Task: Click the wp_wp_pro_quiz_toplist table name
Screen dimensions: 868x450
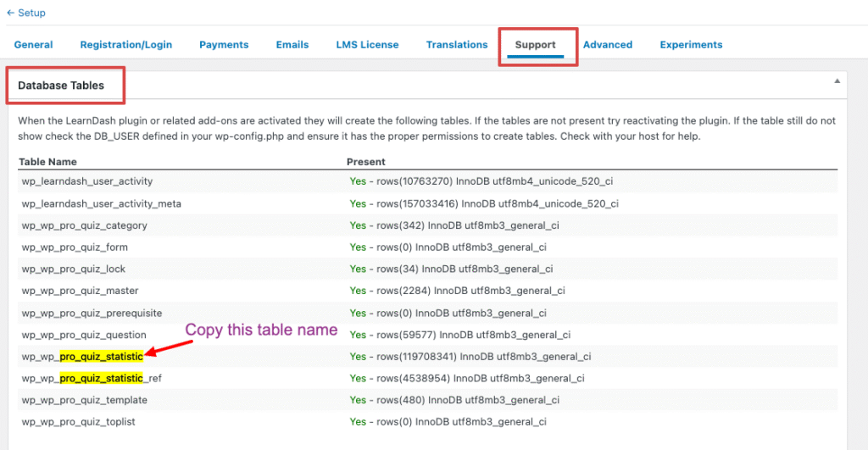Action: point(78,421)
